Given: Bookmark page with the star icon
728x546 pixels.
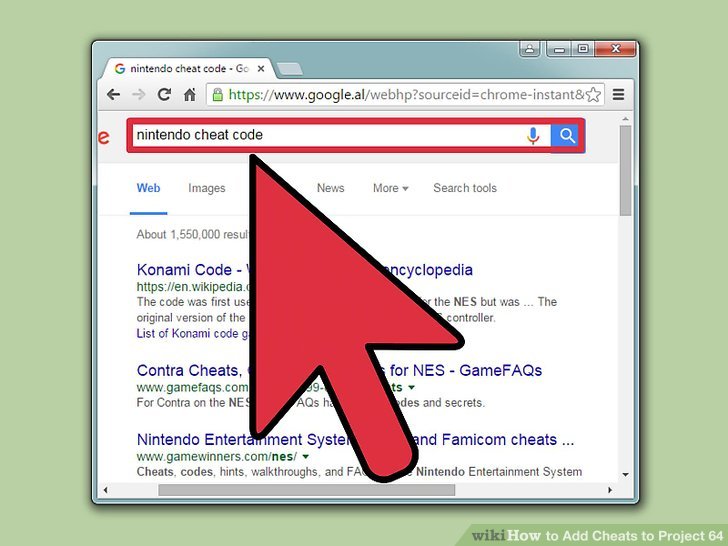Looking at the screenshot, I should (x=593, y=95).
